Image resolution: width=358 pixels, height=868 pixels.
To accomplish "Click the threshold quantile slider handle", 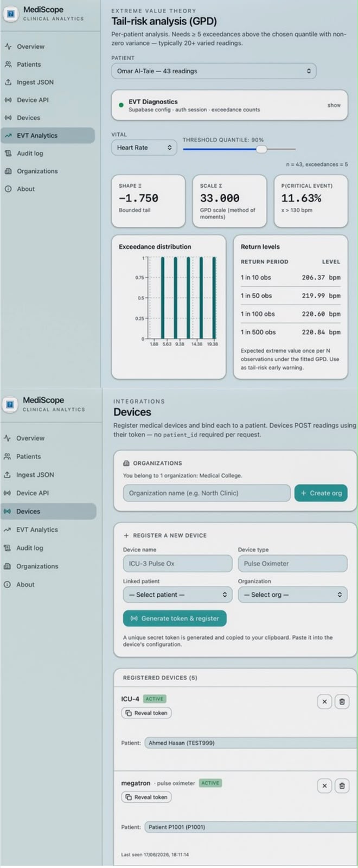I will [x=261, y=149].
